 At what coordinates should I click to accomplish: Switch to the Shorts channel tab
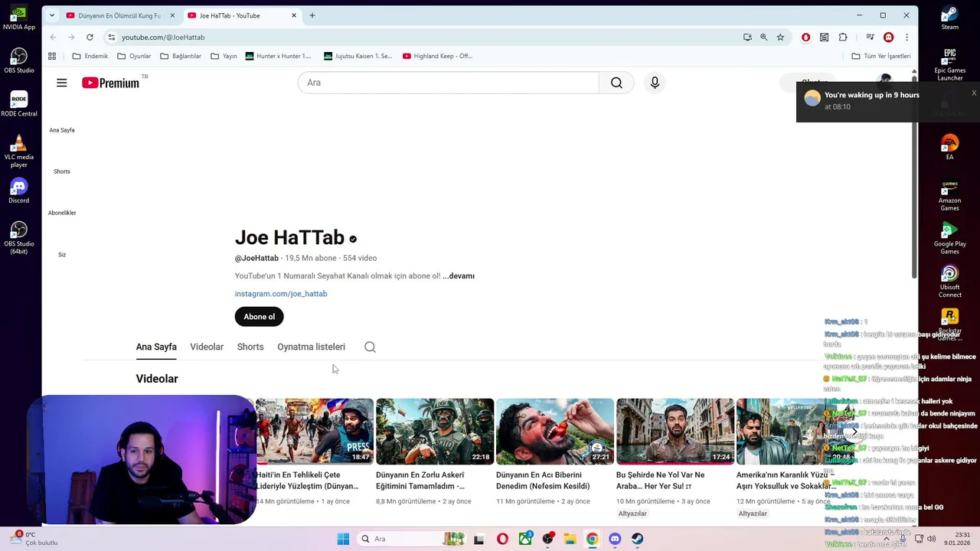pyautogui.click(x=250, y=347)
